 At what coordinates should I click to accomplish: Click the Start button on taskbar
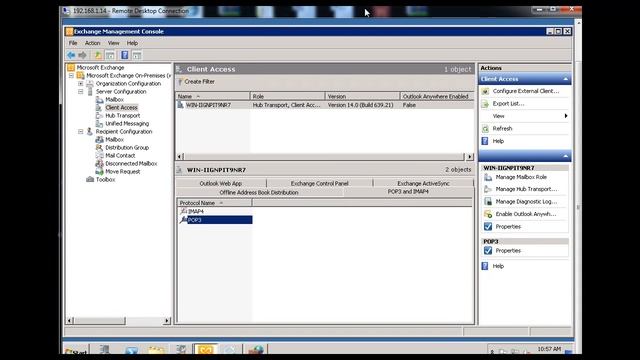pyautogui.click(x=76, y=351)
